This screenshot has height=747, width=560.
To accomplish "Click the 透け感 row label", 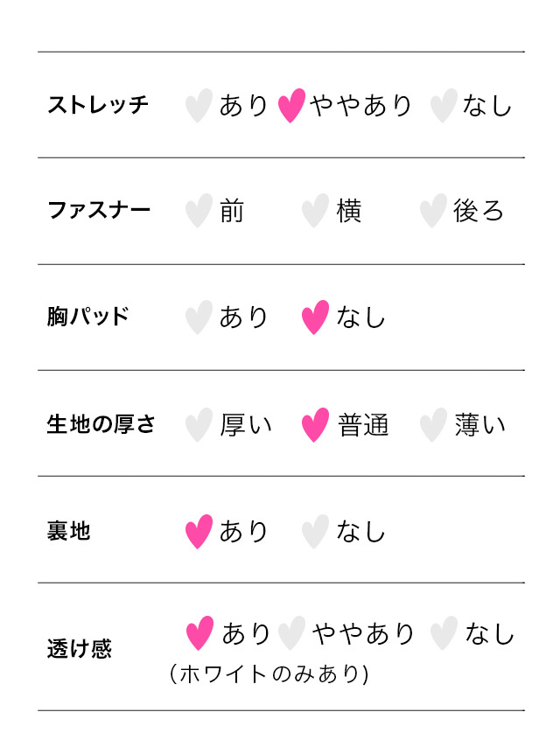I will (79, 649).
